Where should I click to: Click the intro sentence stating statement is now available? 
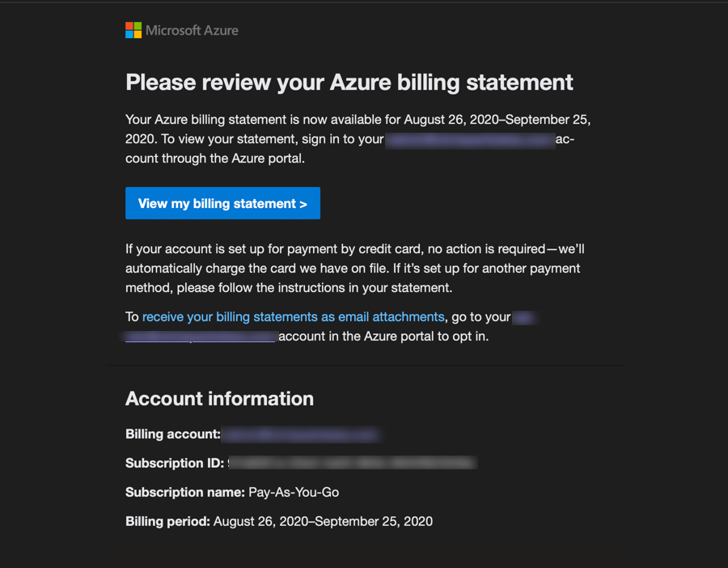pyautogui.click(x=358, y=129)
